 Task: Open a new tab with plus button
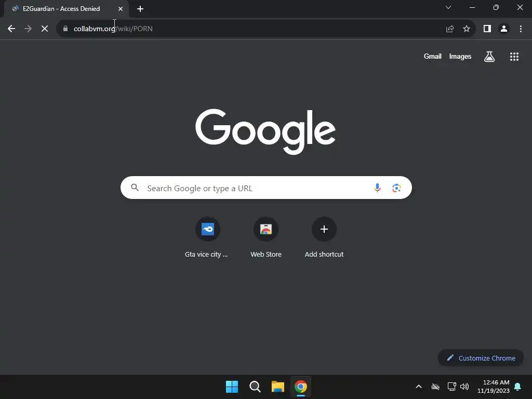click(140, 9)
